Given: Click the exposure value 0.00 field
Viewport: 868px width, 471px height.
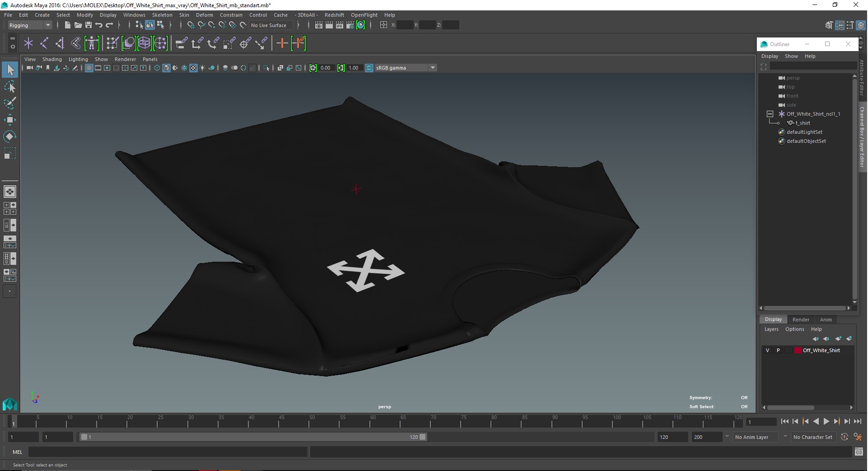Looking at the screenshot, I should coord(327,68).
